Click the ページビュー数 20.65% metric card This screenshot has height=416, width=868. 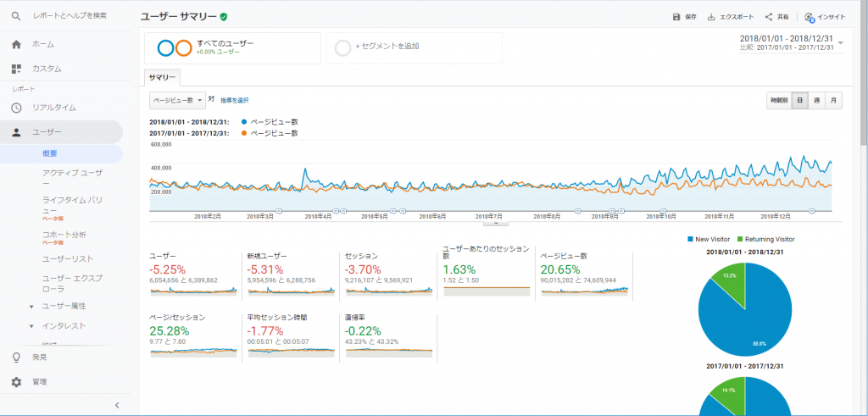coord(585,275)
